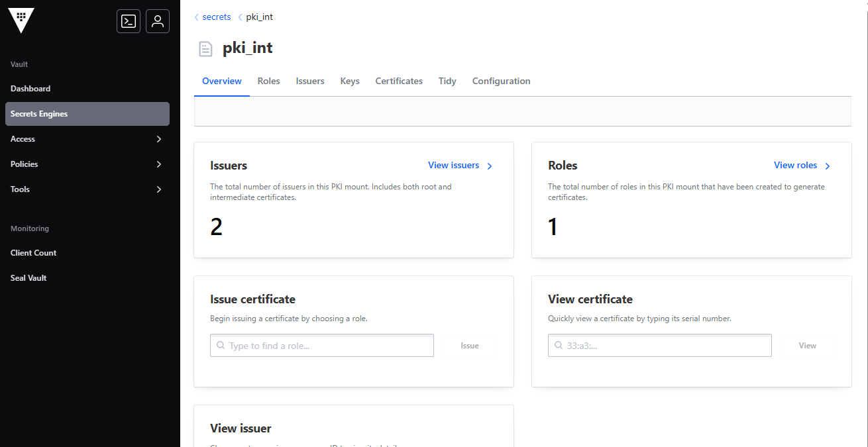Click 'Quickly view a certificate' description text

(639, 319)
